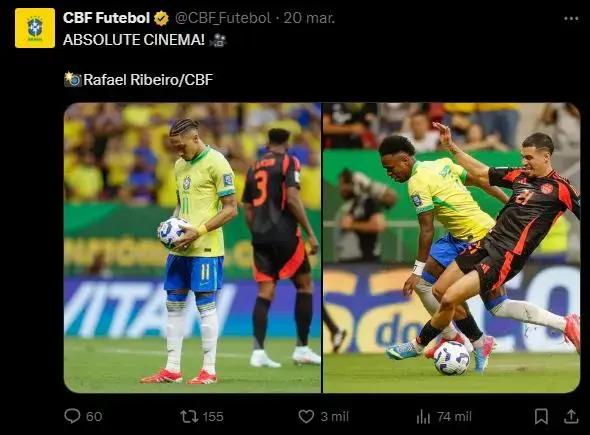
Task: Click the share upload arrow icon
Action: tap(571, 416)
